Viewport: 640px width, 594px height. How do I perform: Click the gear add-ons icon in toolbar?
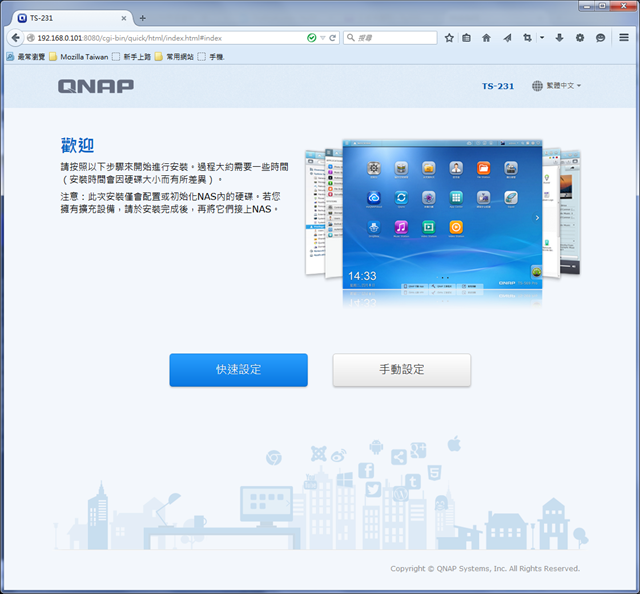pos(580,38)
